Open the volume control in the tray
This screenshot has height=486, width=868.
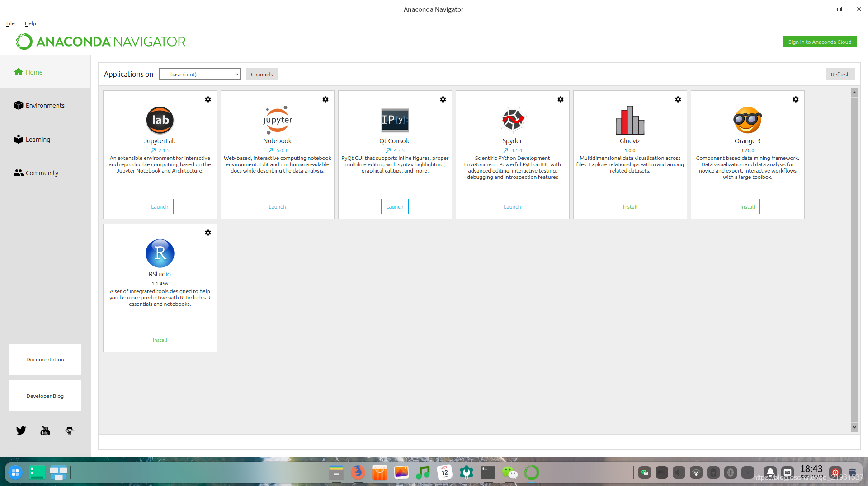coord(679,472)
